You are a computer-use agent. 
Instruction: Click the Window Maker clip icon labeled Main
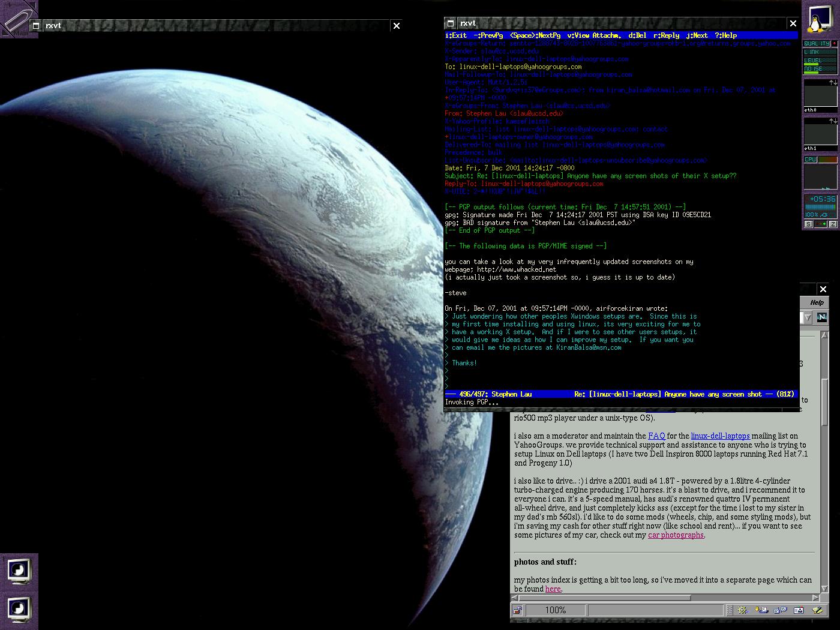[x=19, y=19]
